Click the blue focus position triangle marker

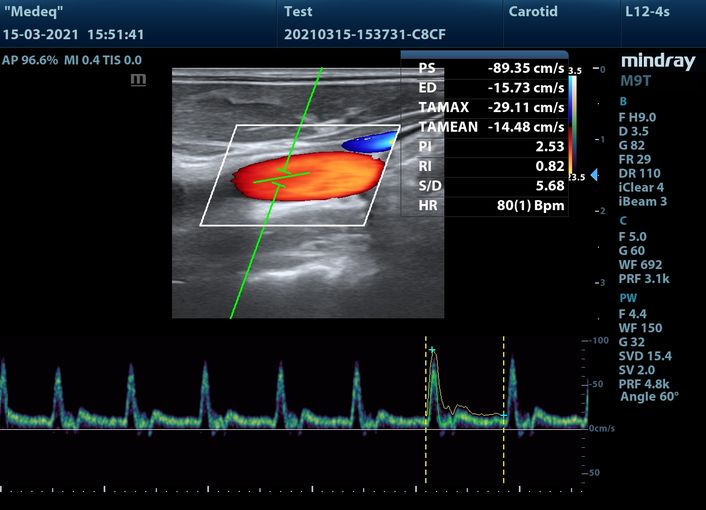[594, 175]
